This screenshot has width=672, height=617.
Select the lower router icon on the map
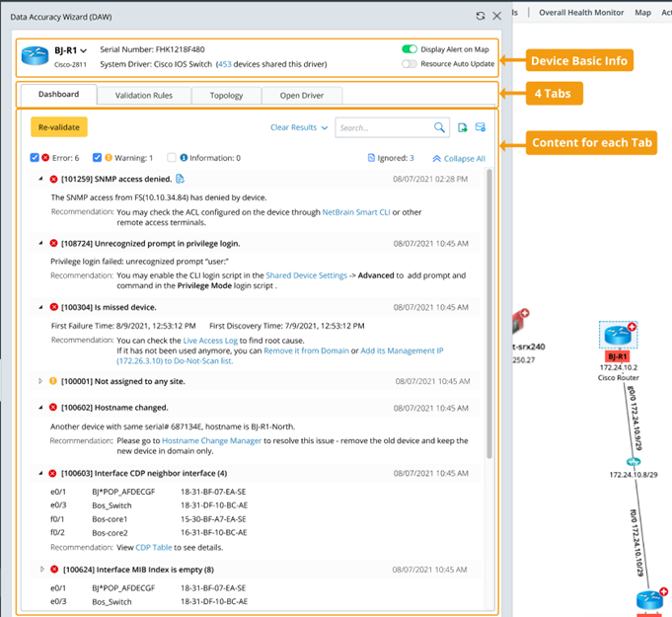click(x=649, y=600)
